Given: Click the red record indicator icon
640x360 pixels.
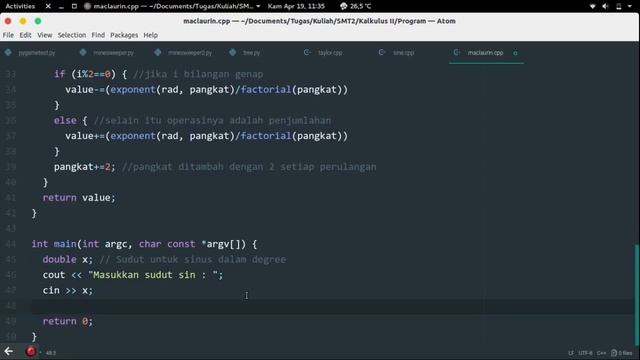Looking at the screenshot, I should tap(31, 351).
